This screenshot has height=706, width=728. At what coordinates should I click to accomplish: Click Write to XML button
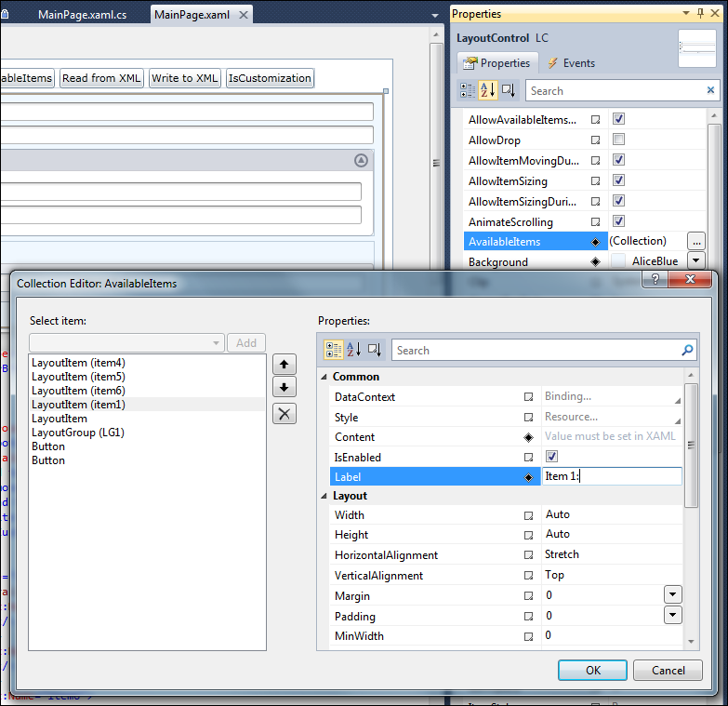click(x=184, y=78)
